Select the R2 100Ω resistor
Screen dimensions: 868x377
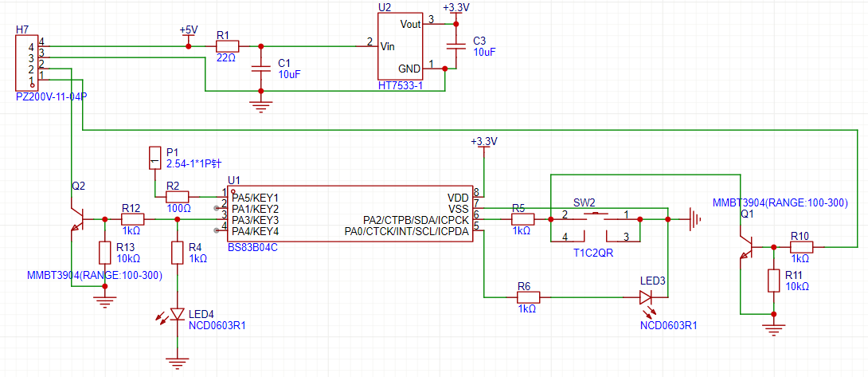pyautogui.click(x=177, y=196)
